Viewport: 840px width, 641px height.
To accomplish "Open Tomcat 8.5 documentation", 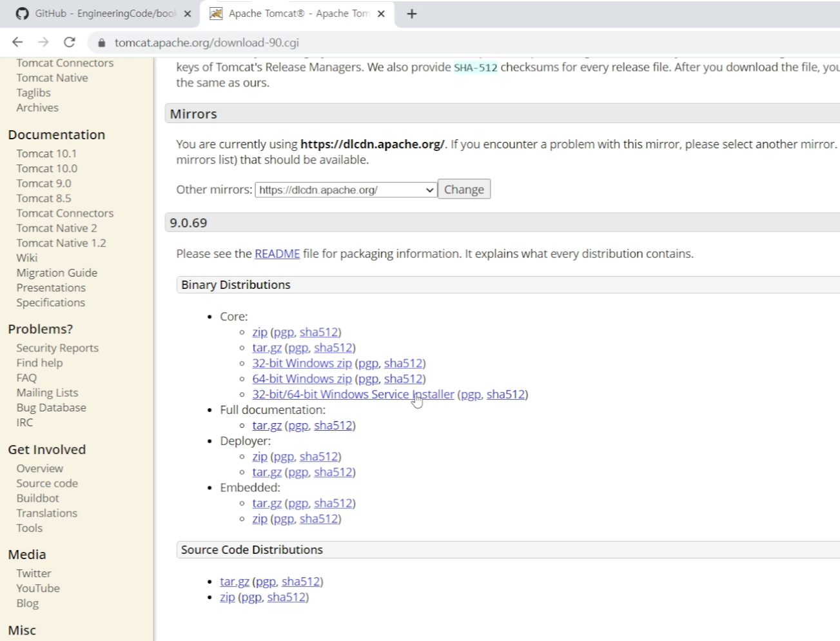I will [44, 198].
